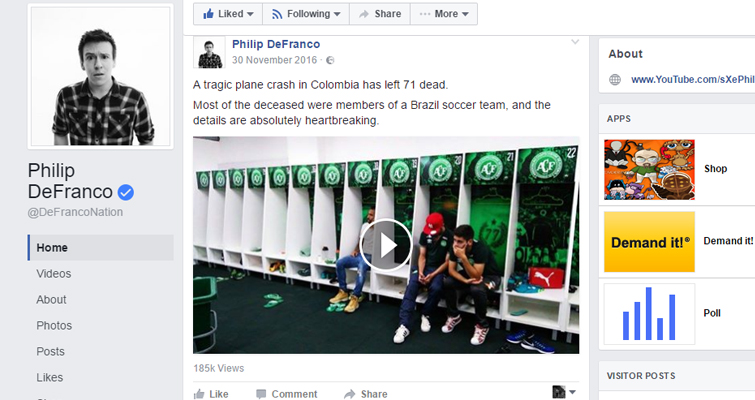The width and height of the screenshot is (755, 400).
Task: Play the locker room video
Action: (x=386, y=245)
